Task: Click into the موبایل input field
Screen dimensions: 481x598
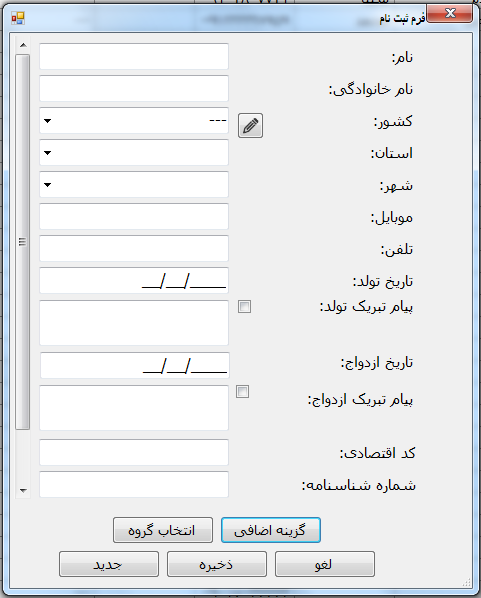Action: 134,217
